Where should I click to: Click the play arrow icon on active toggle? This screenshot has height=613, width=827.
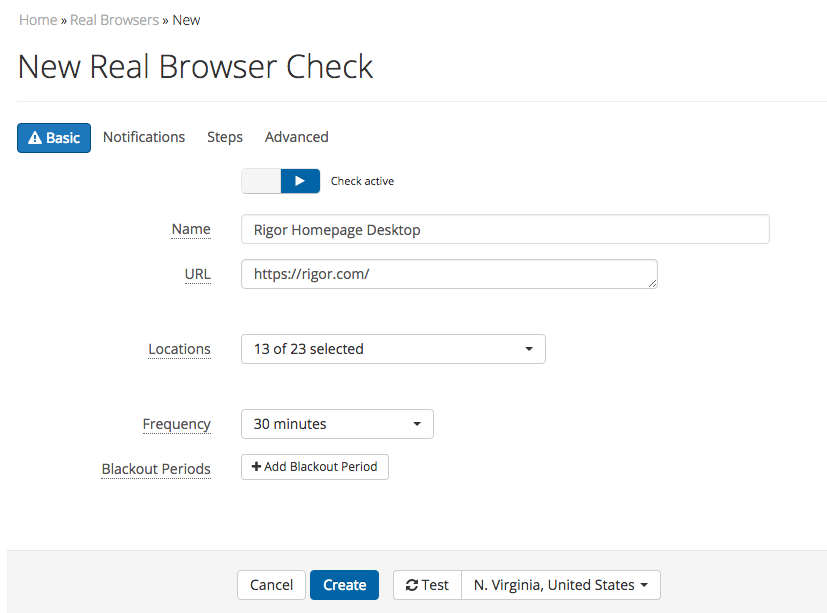[300, 181]
